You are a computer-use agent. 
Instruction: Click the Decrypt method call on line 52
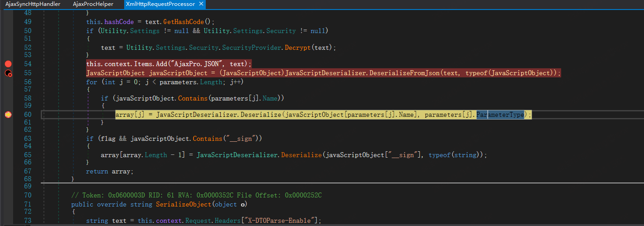(x=298, y=48)
